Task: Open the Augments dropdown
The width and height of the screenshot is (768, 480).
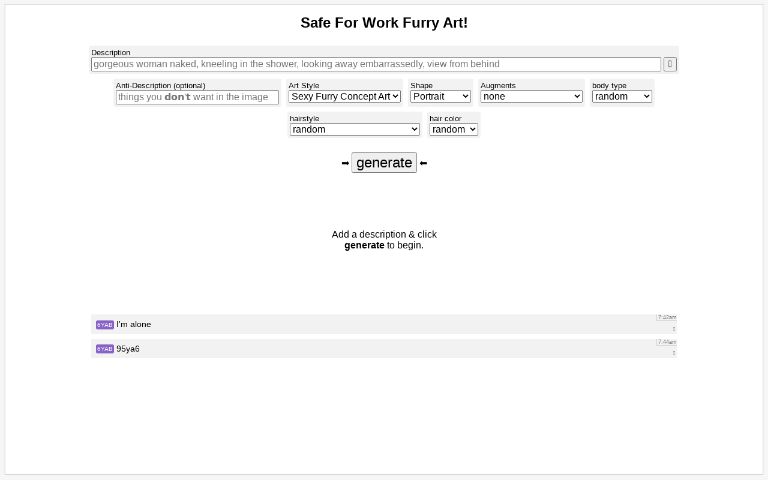Action: tap(531, 97)
